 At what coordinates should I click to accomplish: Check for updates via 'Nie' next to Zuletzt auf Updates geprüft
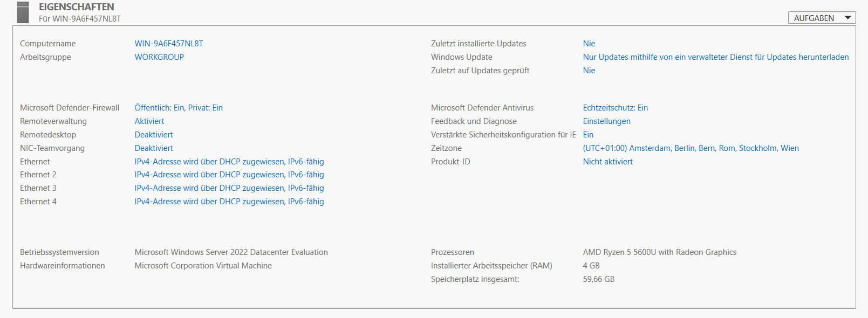pos(589,70)
